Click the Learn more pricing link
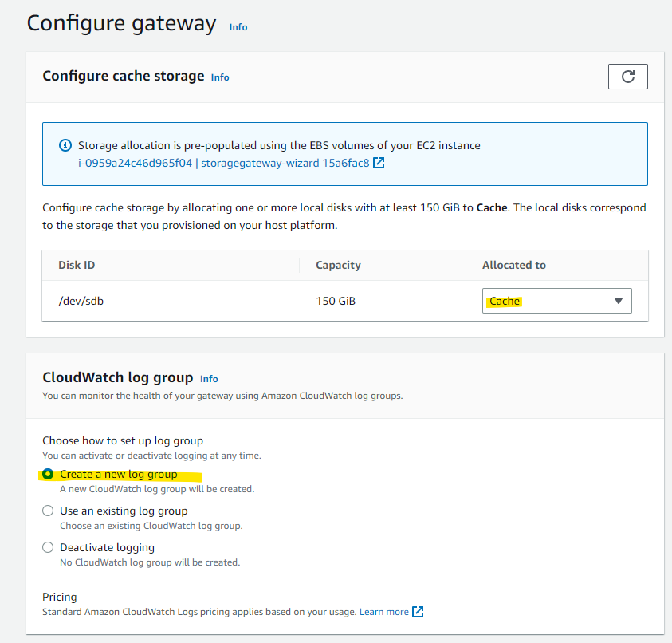The image size is (672, 643). coord(386,612)
